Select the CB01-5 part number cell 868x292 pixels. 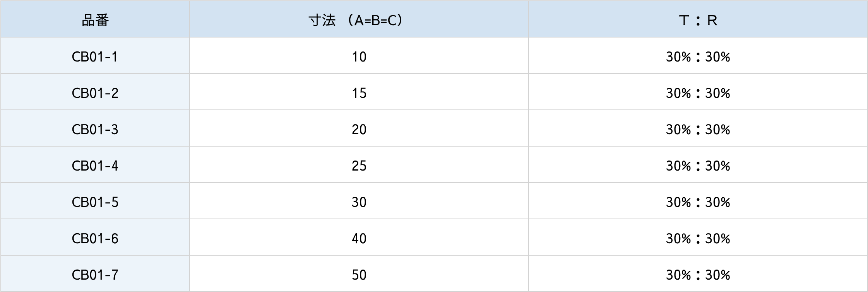(95, 202)
